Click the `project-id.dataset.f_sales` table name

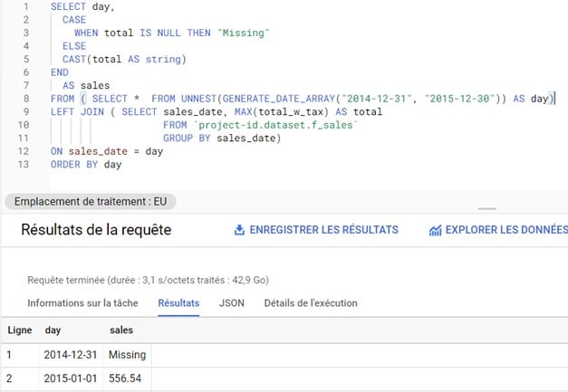[x=275, y=125]
